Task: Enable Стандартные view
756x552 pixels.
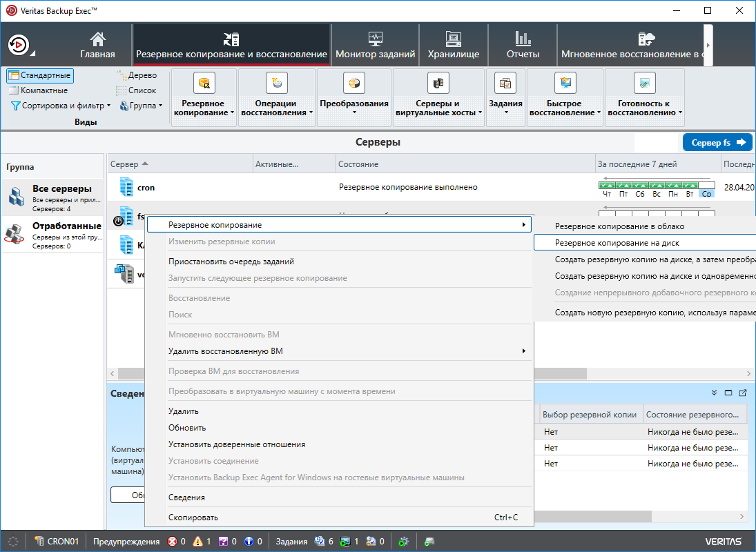Action: [40, 75]
